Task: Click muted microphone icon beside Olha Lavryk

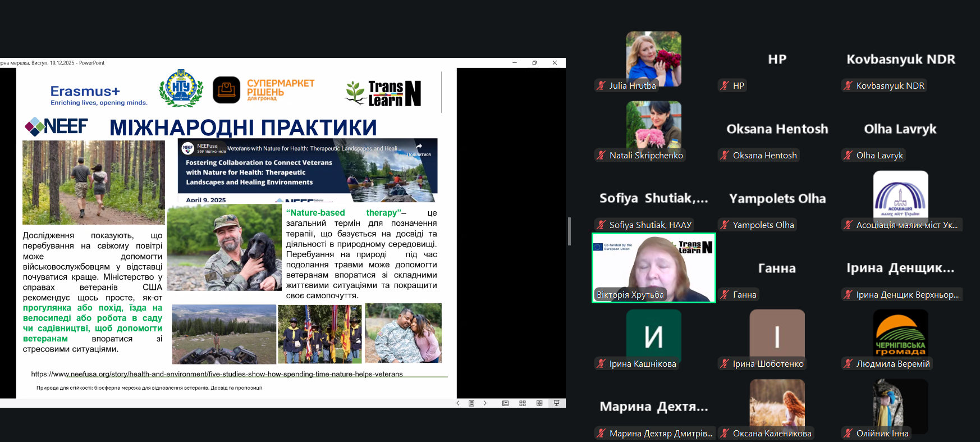Action: [848, 156]
